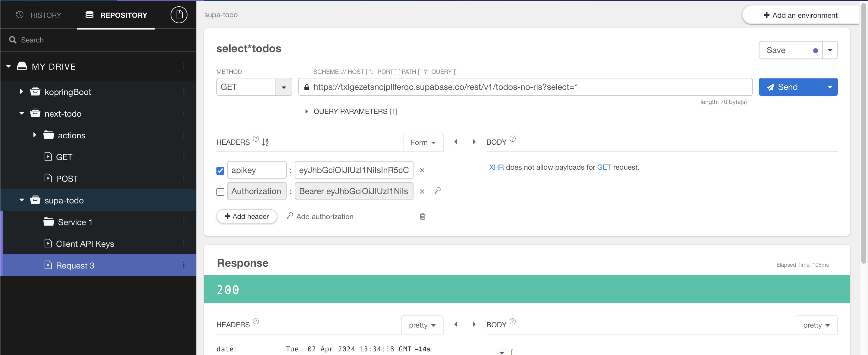Click the Send button
This screenshot has height=355, width=868.
point(791,87)
